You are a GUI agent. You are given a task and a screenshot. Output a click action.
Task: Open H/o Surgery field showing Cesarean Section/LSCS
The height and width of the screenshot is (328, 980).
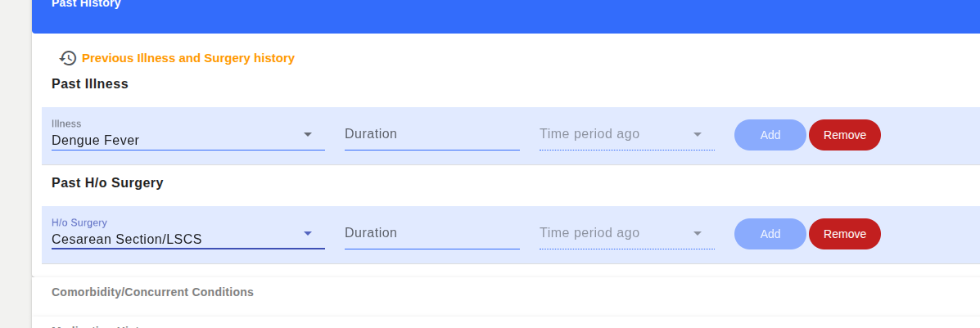pos(188,233)
